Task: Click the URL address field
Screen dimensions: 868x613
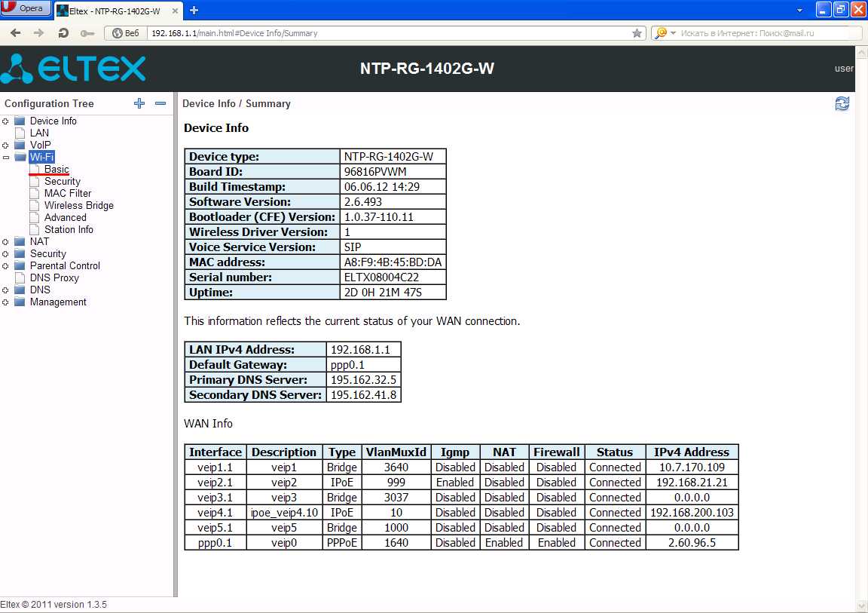Action: 377,33
